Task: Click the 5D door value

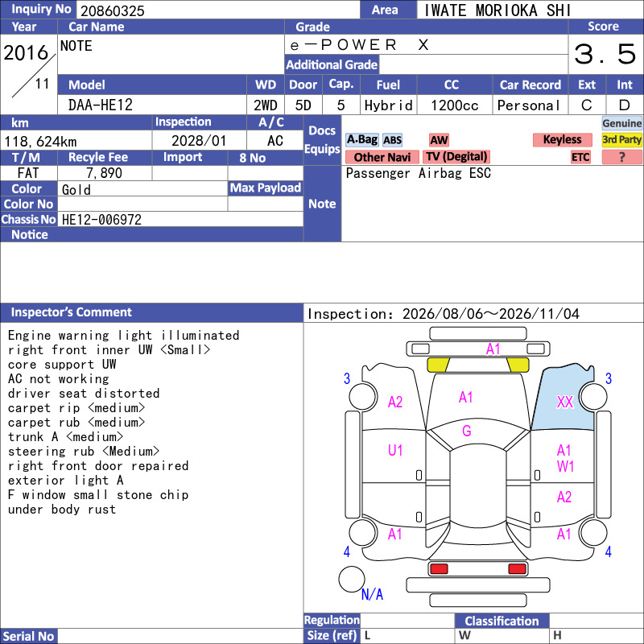Action: click(x=303, y=105)
